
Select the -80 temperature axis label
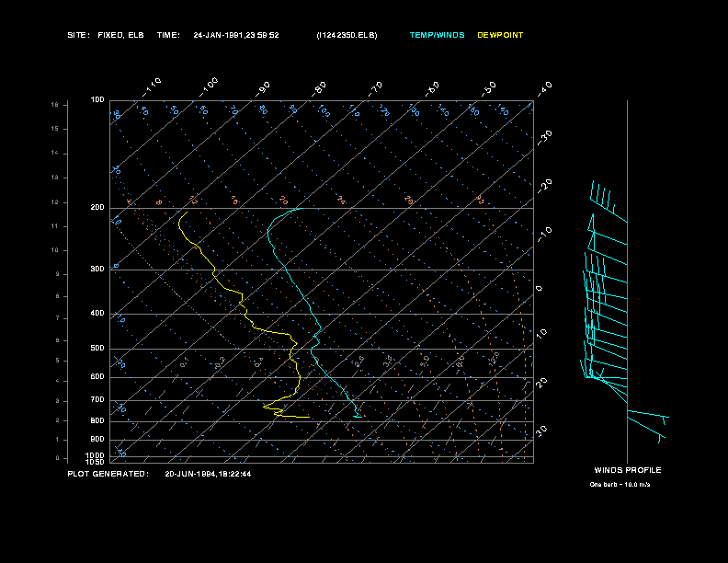[319, 89]
